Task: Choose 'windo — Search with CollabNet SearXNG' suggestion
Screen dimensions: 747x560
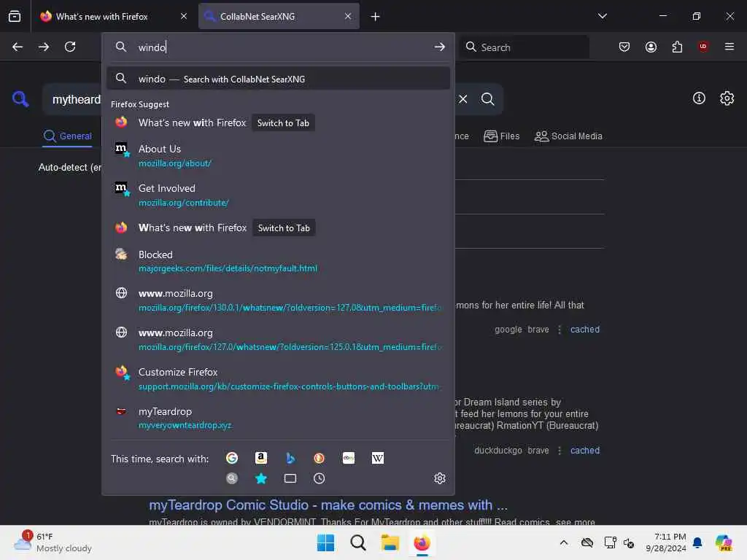Action: [x=278, y=79]
